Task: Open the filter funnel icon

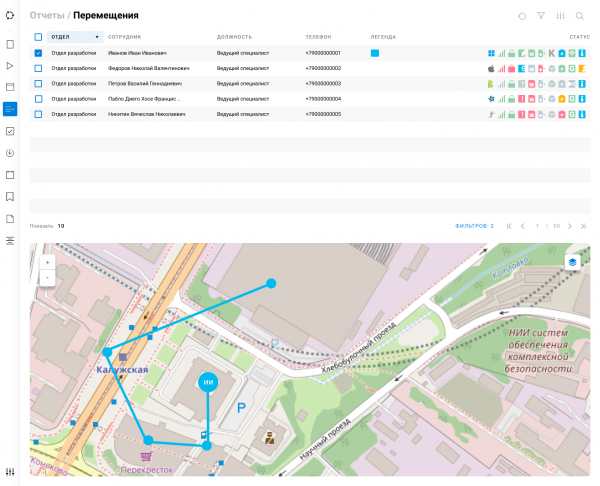Action: pyautogui.click(x=541, y=16)
